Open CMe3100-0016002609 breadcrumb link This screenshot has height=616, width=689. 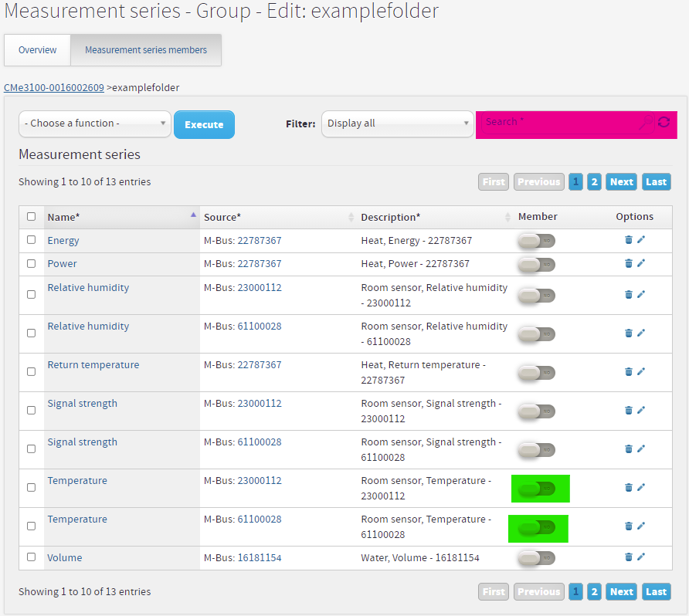tap(54, 87)
